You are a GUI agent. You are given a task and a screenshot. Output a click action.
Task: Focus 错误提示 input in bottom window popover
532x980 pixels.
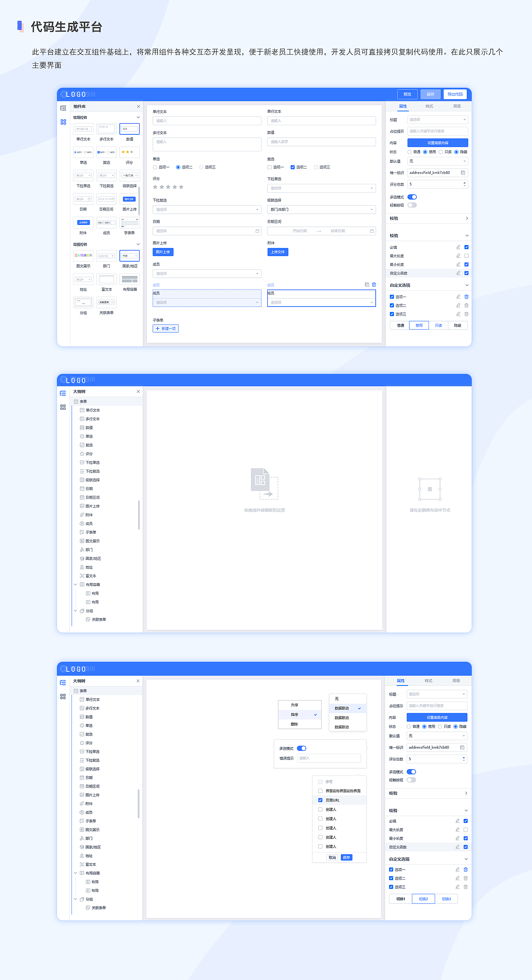(x=329, y=758)
